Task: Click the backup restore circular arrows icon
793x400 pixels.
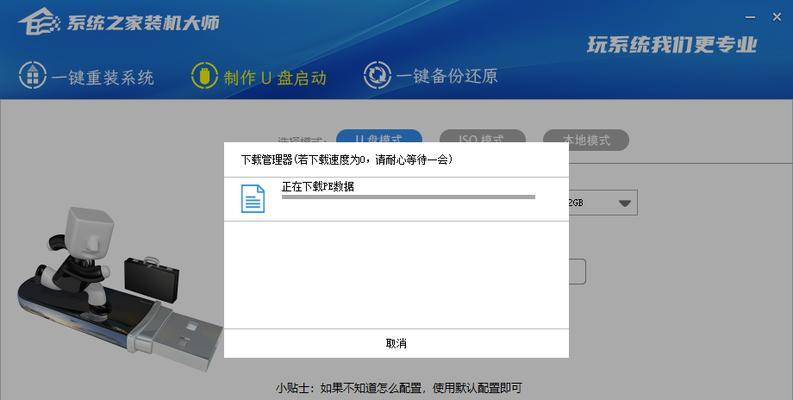Action: coord(377,75)
